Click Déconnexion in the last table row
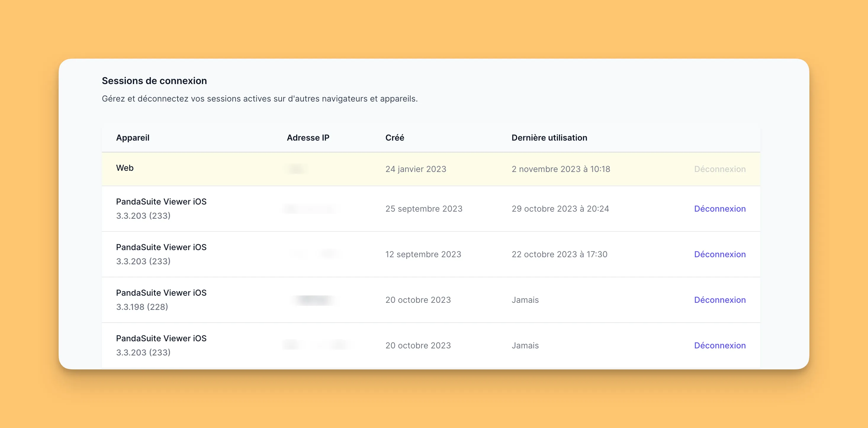Image resolution: width=868 pixels, height=428 pixels. point(719,345)
